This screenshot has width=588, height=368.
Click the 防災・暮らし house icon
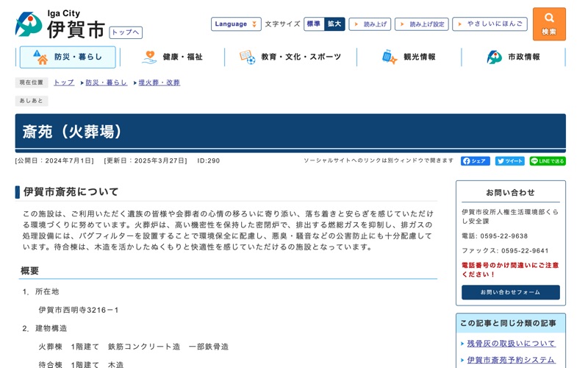(40, 57)
